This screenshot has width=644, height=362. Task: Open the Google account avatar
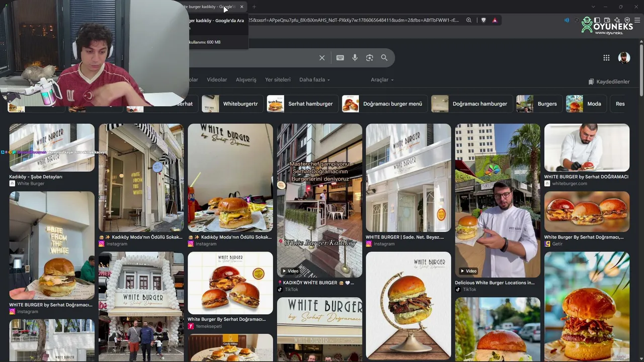point(624,58)
